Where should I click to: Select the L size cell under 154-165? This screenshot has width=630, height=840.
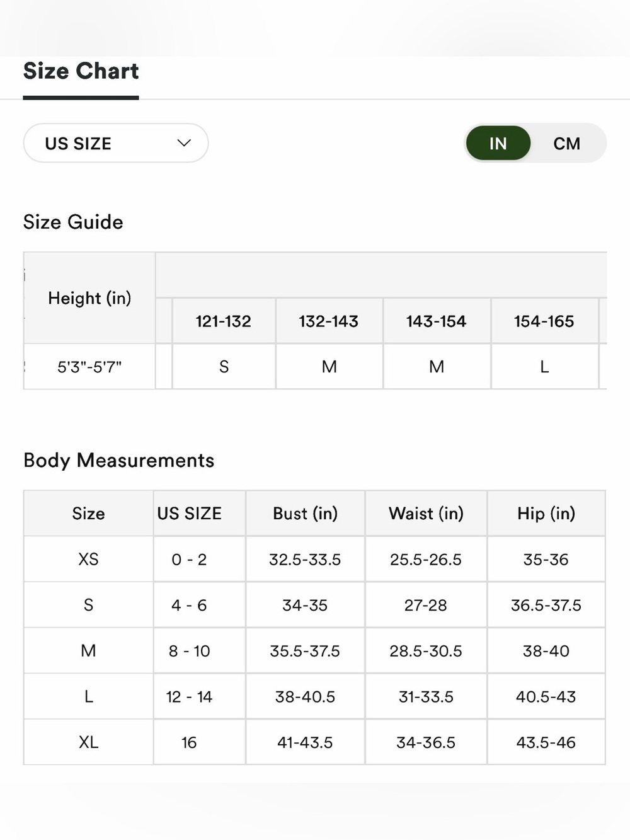pos(544,367)
